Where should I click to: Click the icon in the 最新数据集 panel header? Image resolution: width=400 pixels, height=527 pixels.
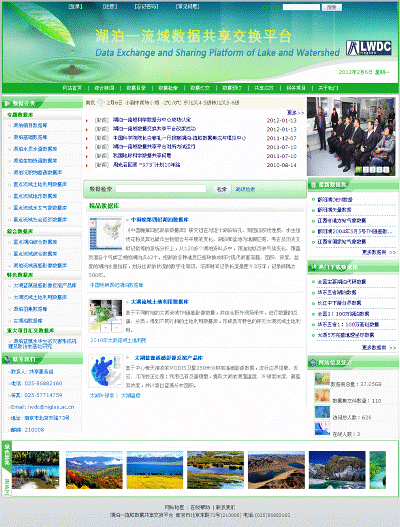tap(313, 185)
